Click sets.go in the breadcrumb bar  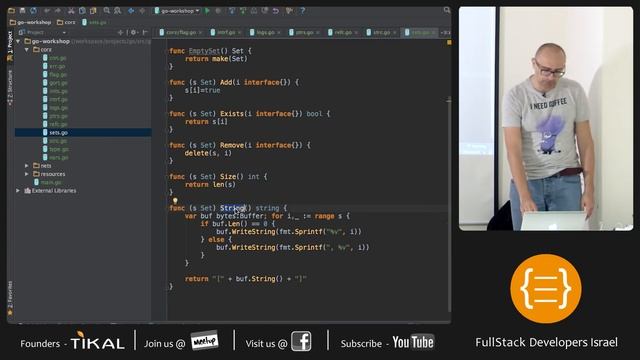pos(95,22)
